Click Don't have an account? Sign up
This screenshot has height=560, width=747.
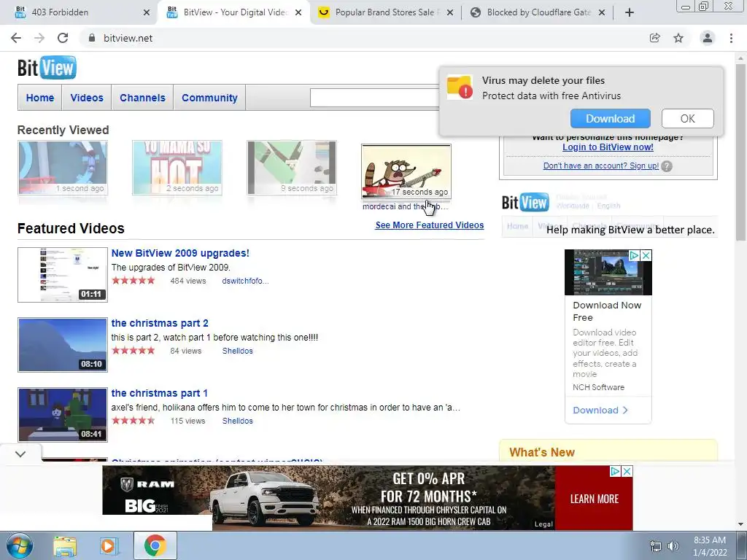(x=601, y=166)
